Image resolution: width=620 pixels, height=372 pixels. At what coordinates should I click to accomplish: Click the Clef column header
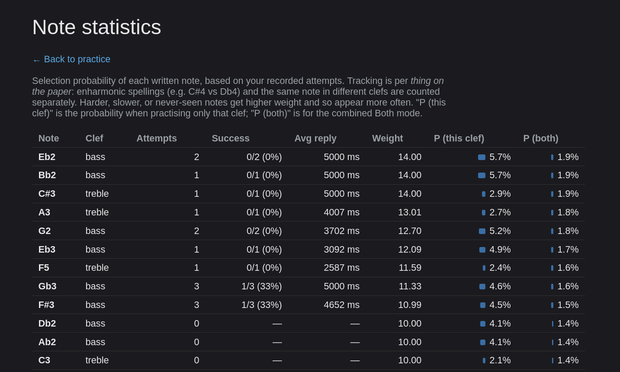click(x=94, y=138)
